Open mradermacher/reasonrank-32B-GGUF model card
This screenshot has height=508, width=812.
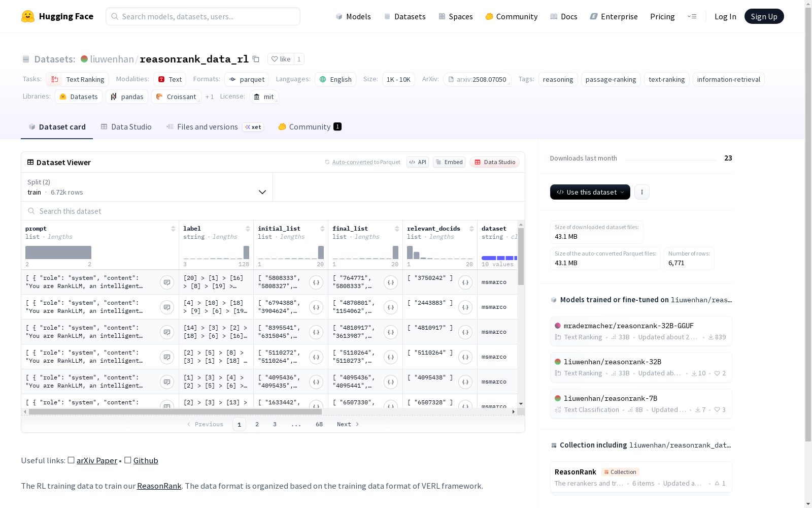(x=641, y=331)
